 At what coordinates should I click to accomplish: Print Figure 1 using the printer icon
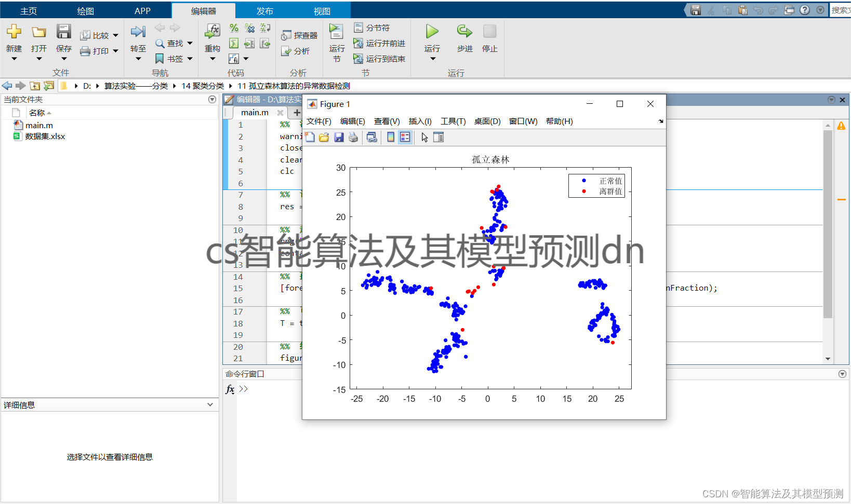point(353,137)
